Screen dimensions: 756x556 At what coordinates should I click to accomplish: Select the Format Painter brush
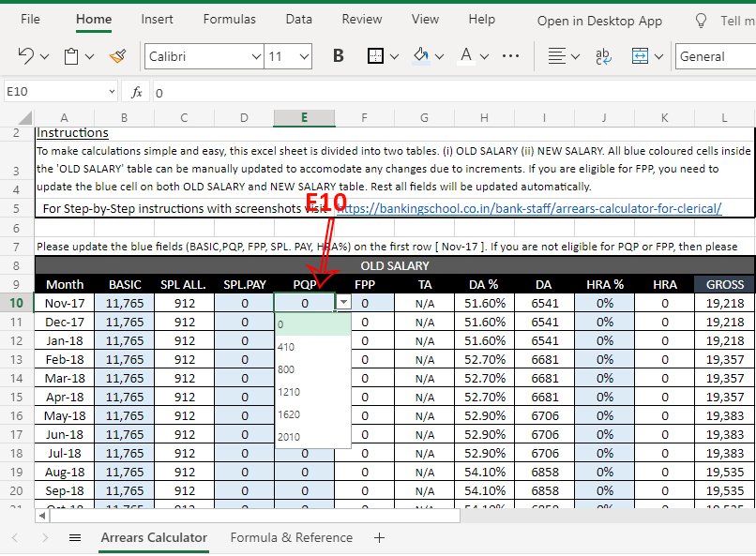pos(117,56)
